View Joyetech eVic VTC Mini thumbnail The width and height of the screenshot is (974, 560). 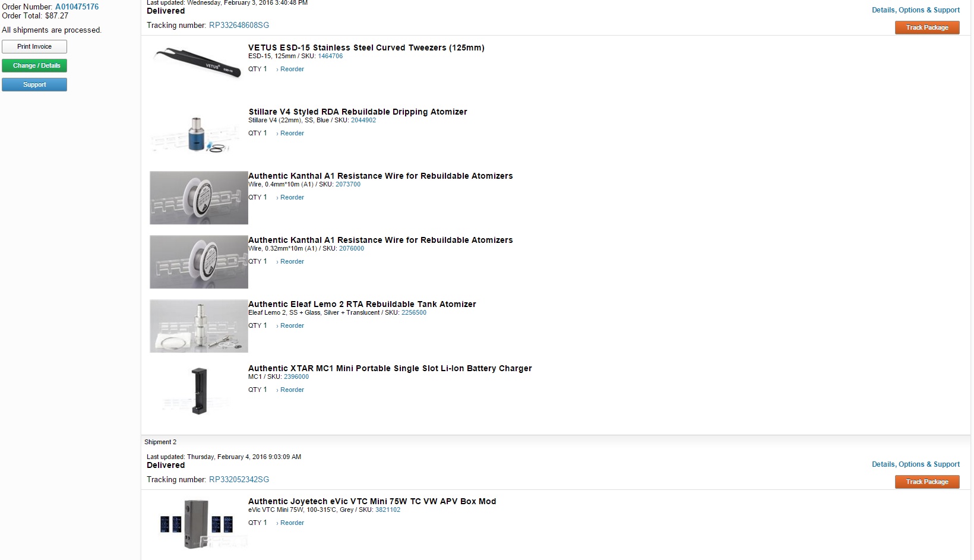coord(198,524)
